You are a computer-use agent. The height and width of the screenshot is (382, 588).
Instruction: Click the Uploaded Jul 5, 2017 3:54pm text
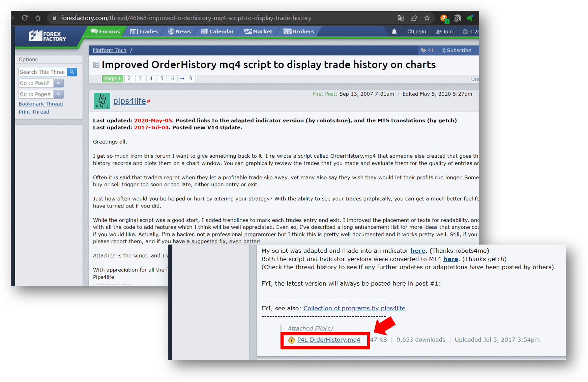click(497, 340)
